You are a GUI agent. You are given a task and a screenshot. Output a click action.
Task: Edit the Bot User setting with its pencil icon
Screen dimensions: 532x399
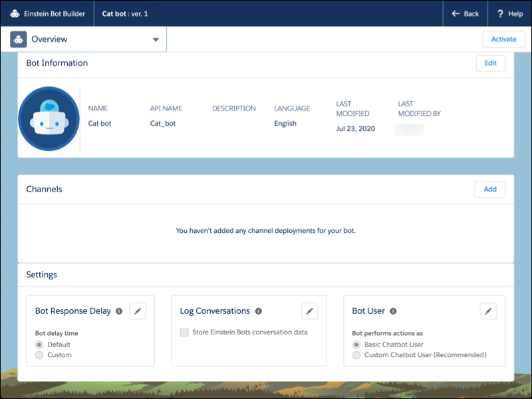point(488,311)
